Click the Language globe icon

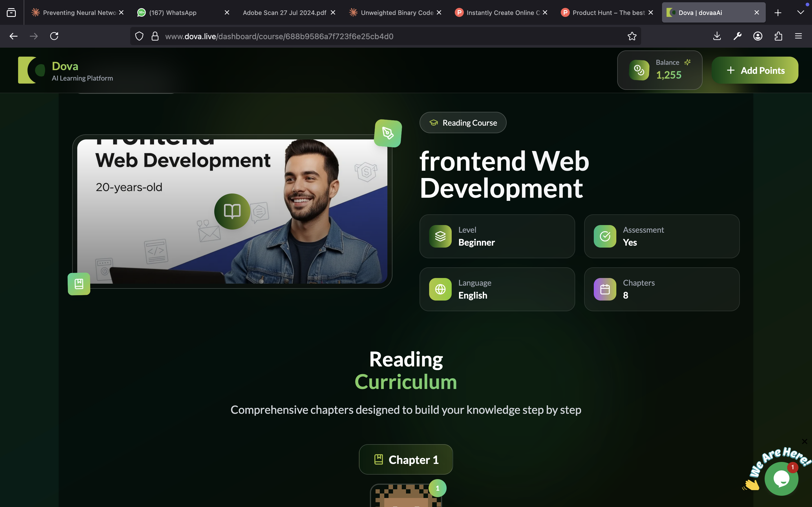pos(440,289)
